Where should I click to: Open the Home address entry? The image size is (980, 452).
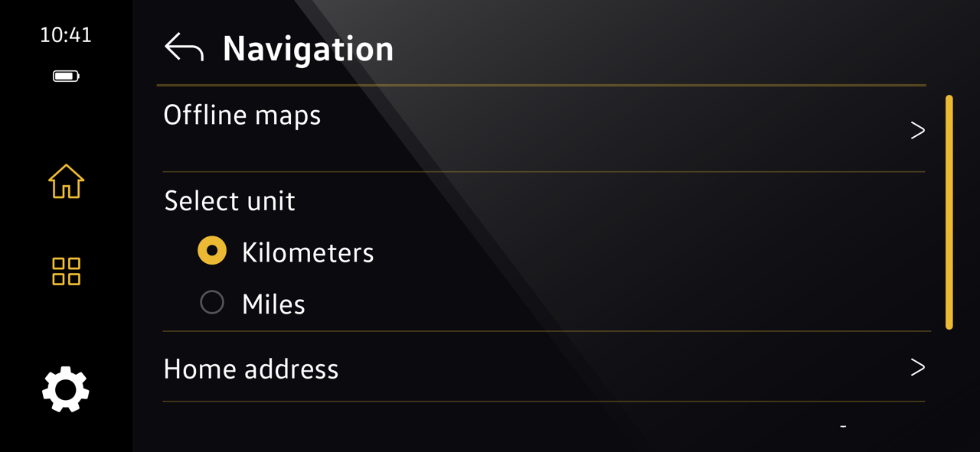click(x=544, y=367)
